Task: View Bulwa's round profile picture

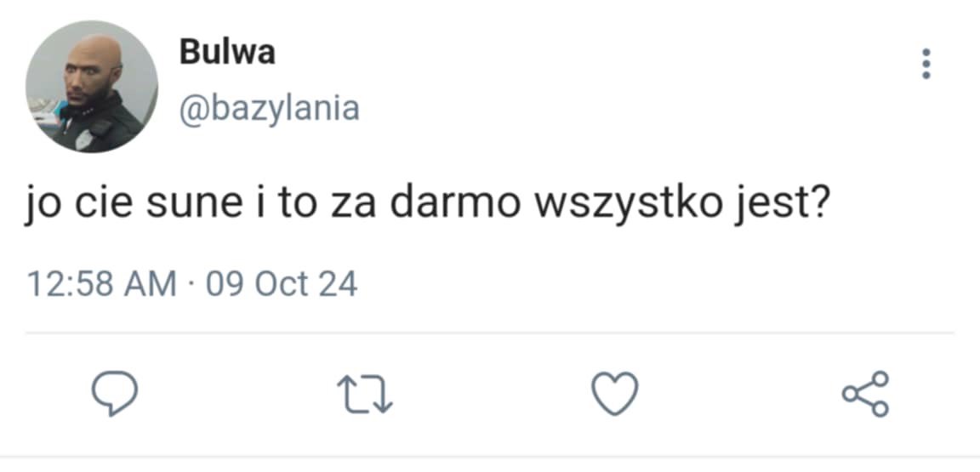Action: pyautogui.click(x=92, y=86)
